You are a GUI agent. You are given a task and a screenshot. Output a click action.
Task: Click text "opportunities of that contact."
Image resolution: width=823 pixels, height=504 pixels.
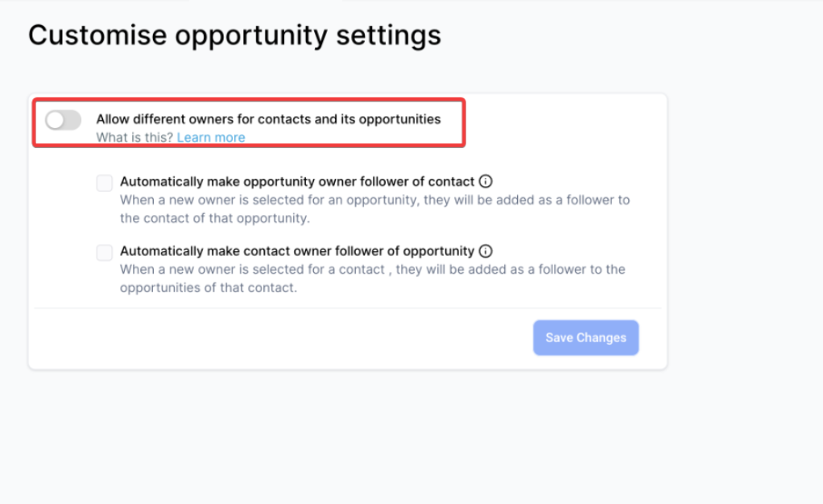tap(209, 287)
